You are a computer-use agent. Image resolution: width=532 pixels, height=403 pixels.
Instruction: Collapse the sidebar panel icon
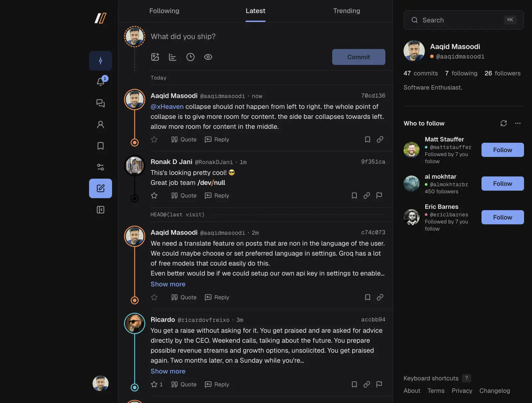coord(100,210)
